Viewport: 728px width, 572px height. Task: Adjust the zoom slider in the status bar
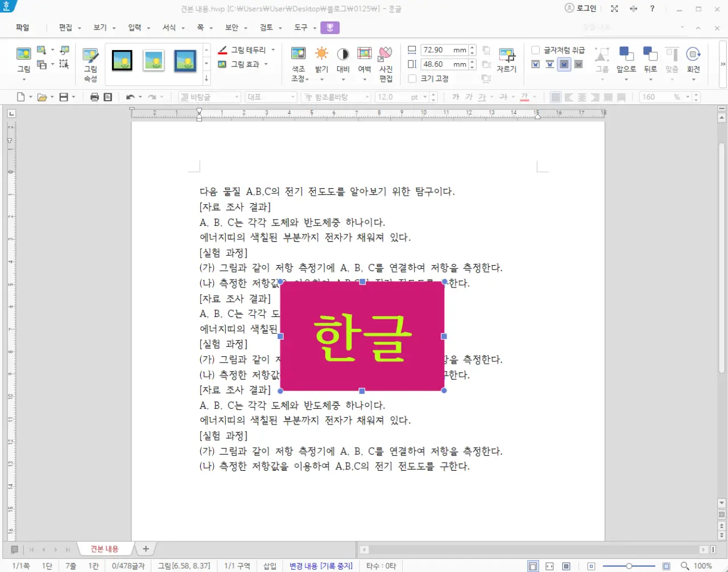tap(629, 565)
